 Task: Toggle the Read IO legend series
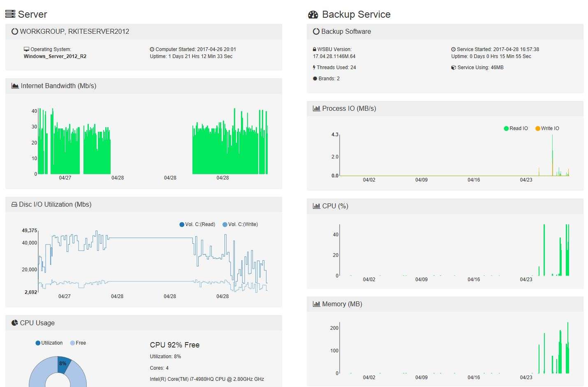coord(516,128)
